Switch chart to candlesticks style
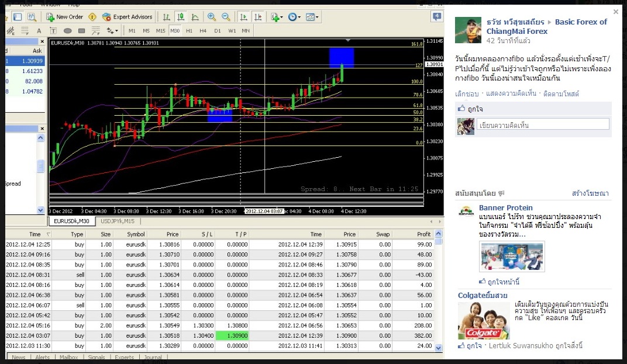627x364 pixels. pyautogui.click(x=181, y=17)
